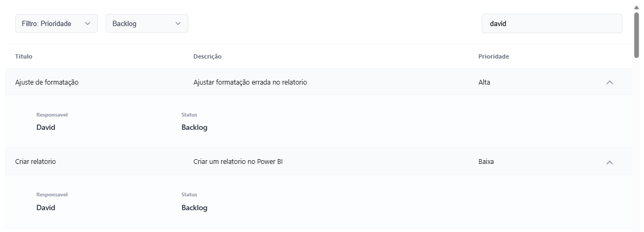This screenshot has width=644, height=232.
Task: Click the "Baixa" priority cell
Action: 486,162
